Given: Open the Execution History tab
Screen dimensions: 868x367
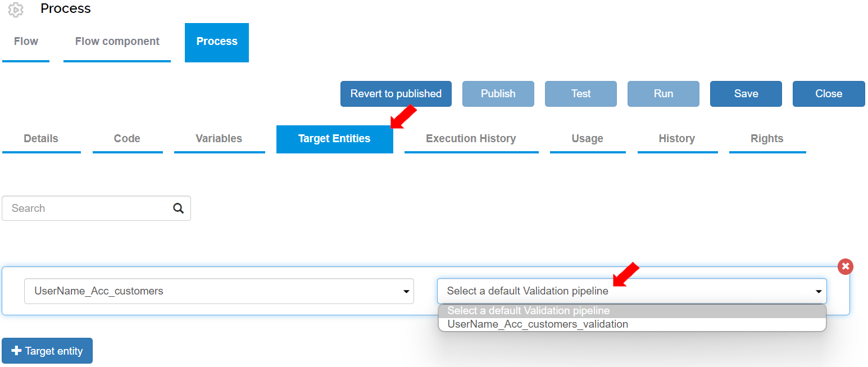Looking at the screenshot, I should click(471, 139).
